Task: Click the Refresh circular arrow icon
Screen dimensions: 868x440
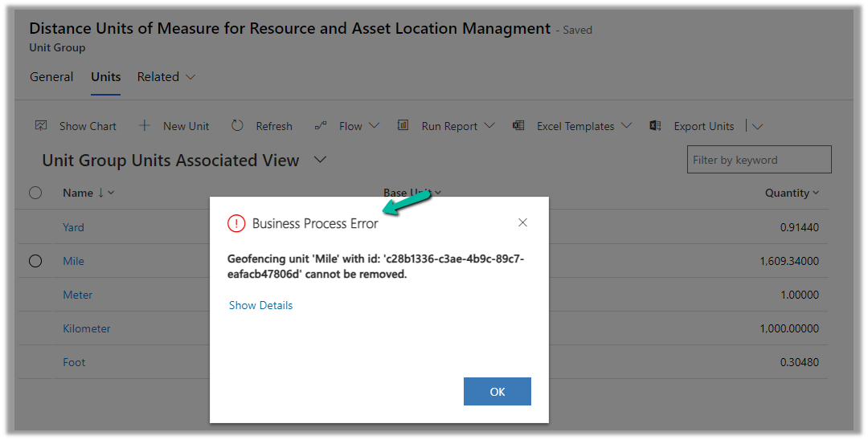Action: click(237, 126)
